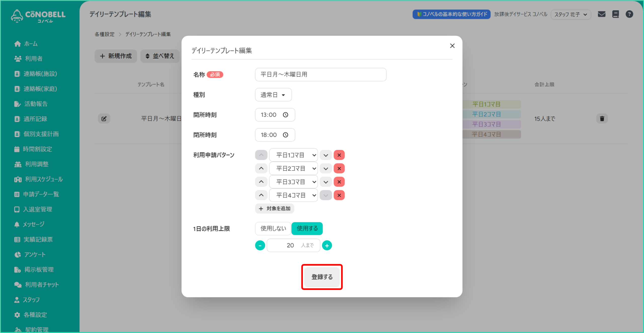The width and height of the screenshot is (644, 333).
Task: Open the 種別 通常日 dropdown
Action: (273, 95)
